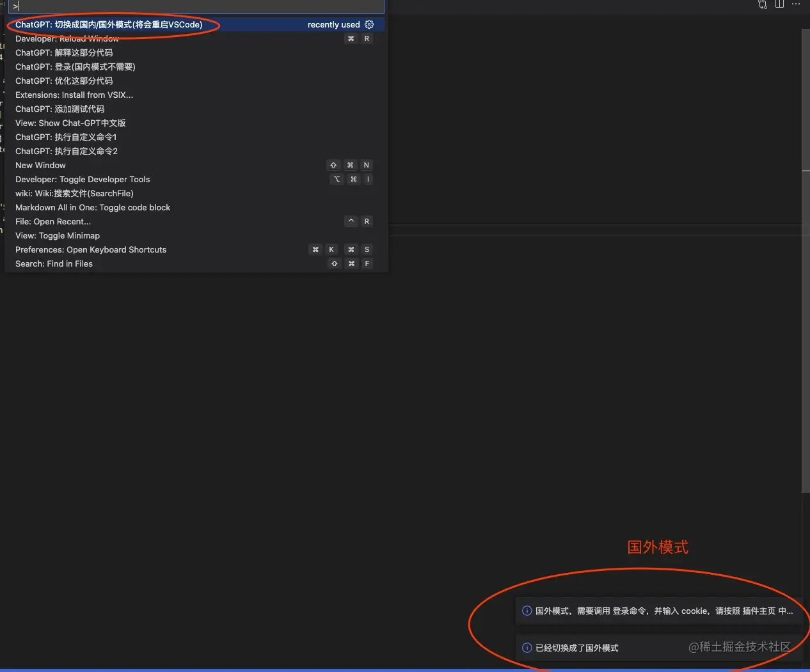Select "ChatGPT: 解释这部分代码" command
The height and width of the screenshot is (672, 810).
point(64,52)
